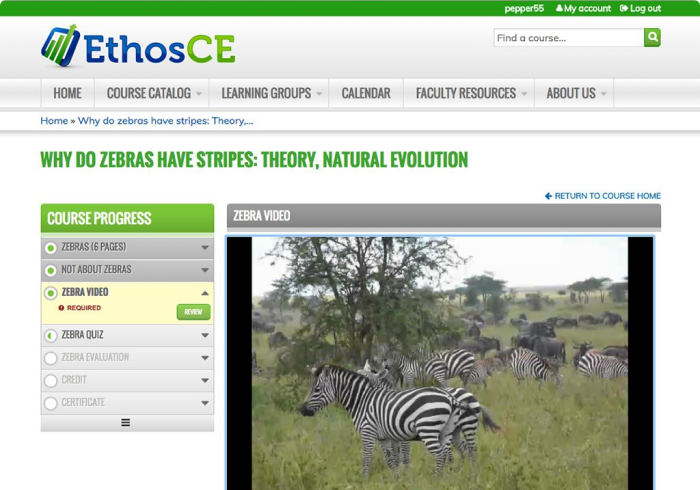Click the zebras course breadcrumb link
The image size is (700, 490).
click(x=166, y=120)
